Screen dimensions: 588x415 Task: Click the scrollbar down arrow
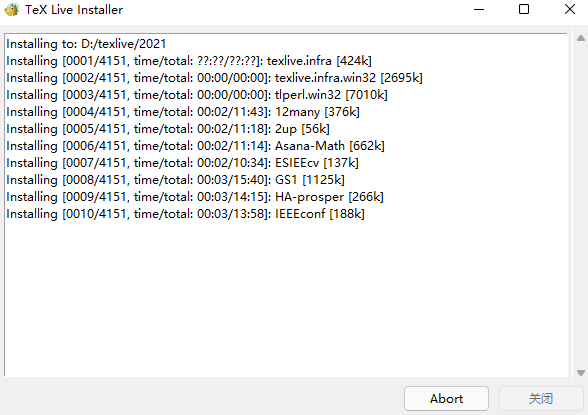581,373
